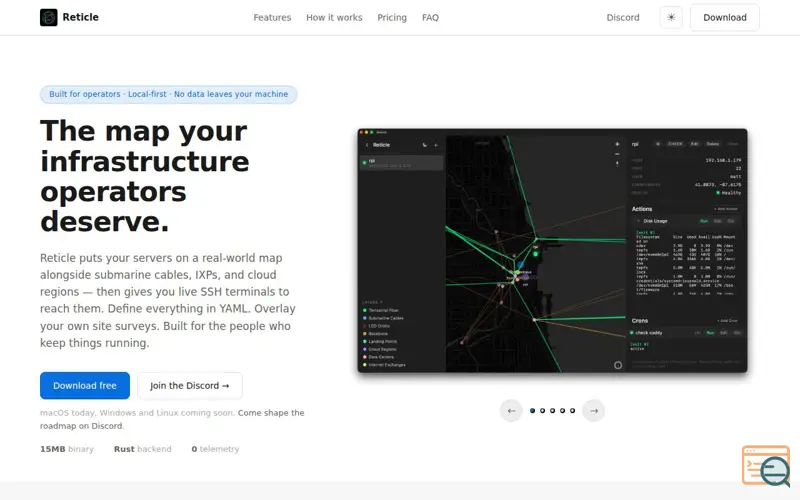Go to previous carousel slide arrow

coord(511,411)
